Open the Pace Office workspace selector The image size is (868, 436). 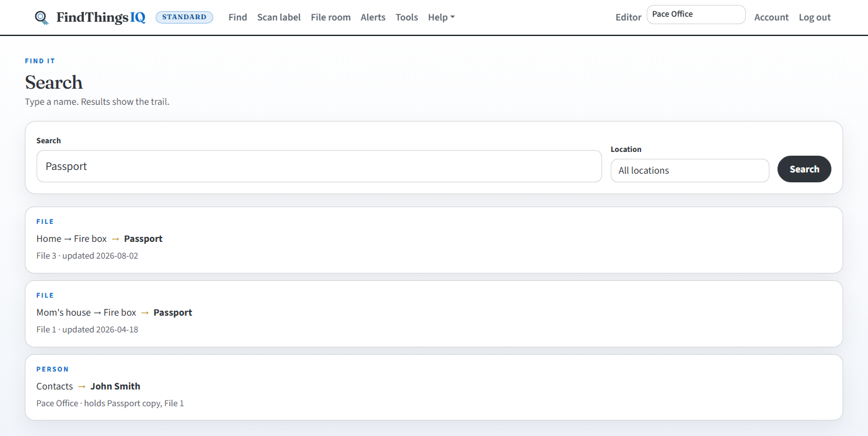(x=696, y=14)
